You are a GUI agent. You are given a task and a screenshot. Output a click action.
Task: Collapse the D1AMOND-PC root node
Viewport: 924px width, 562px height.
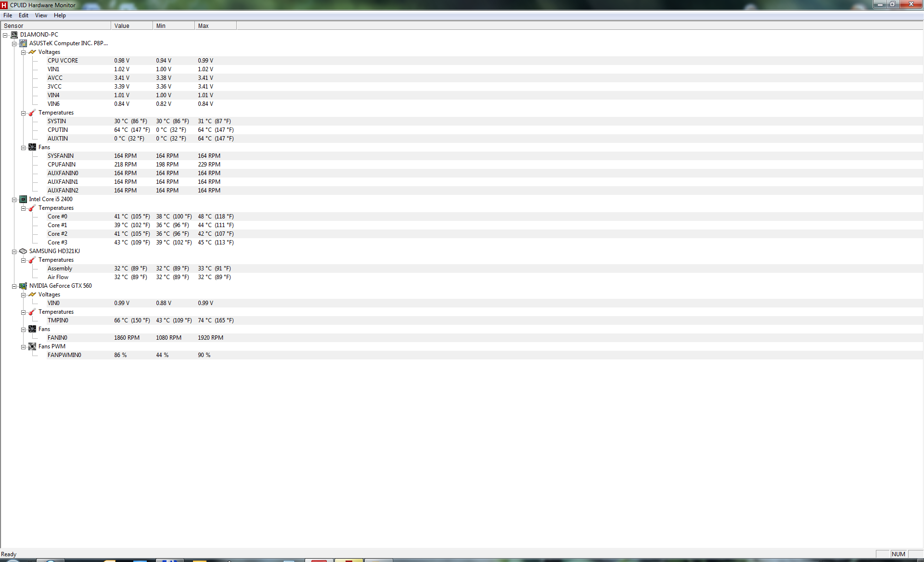[5, 35]
